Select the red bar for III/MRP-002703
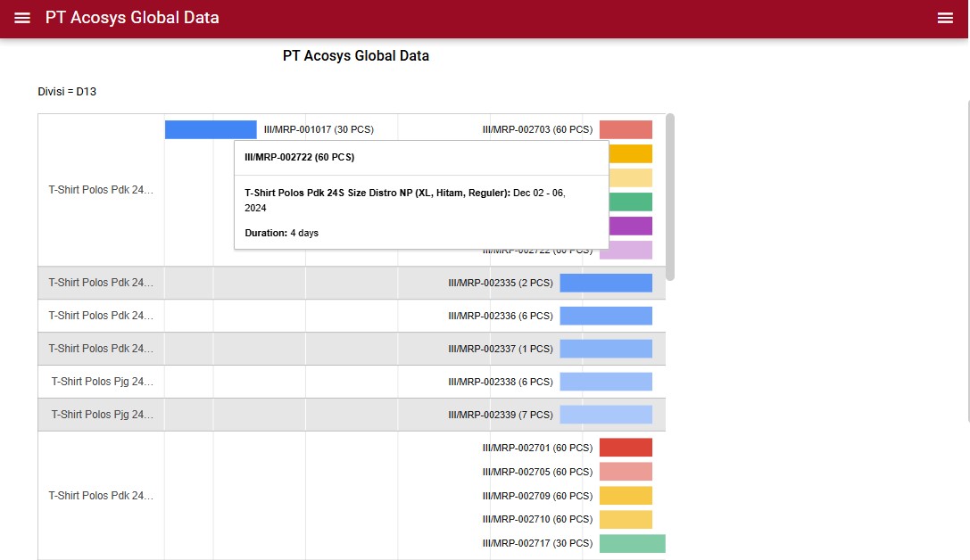This screenshot has width=970, height=560. pos(626,129)
